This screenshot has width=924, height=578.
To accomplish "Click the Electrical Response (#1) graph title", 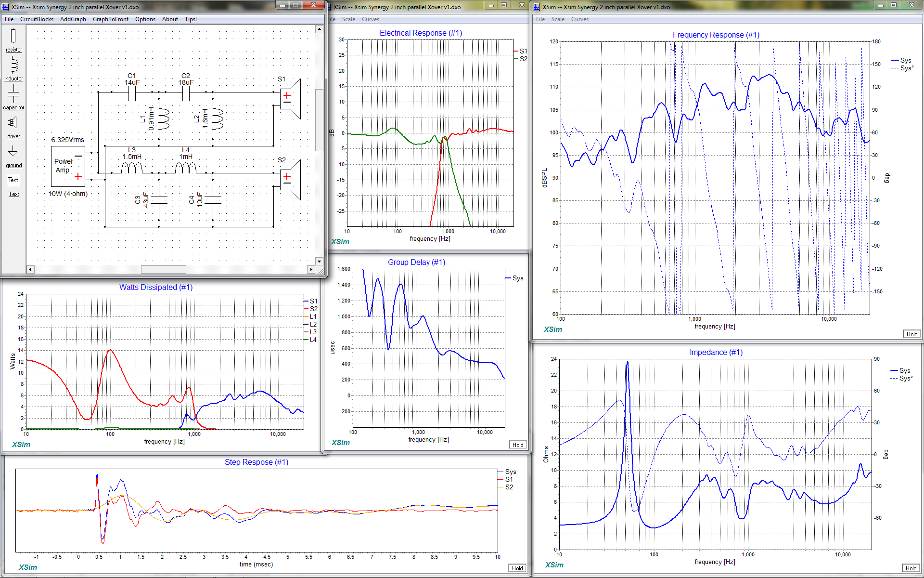I will tap(421, 33).
